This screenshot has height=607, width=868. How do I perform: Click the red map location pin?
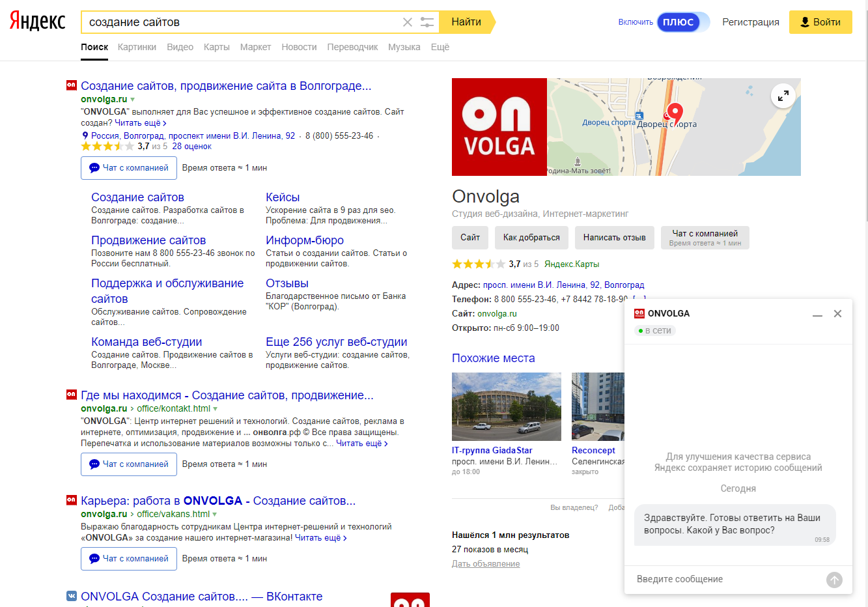[675, 113]
